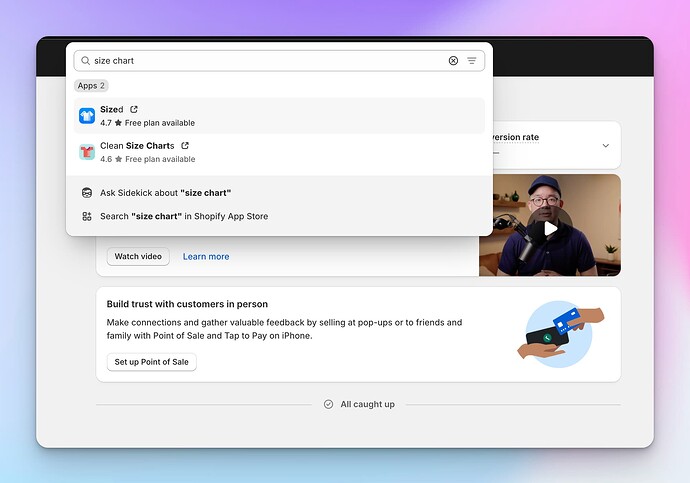Open the Learn more link
This screenshot has height=483, width=690.
206,256
